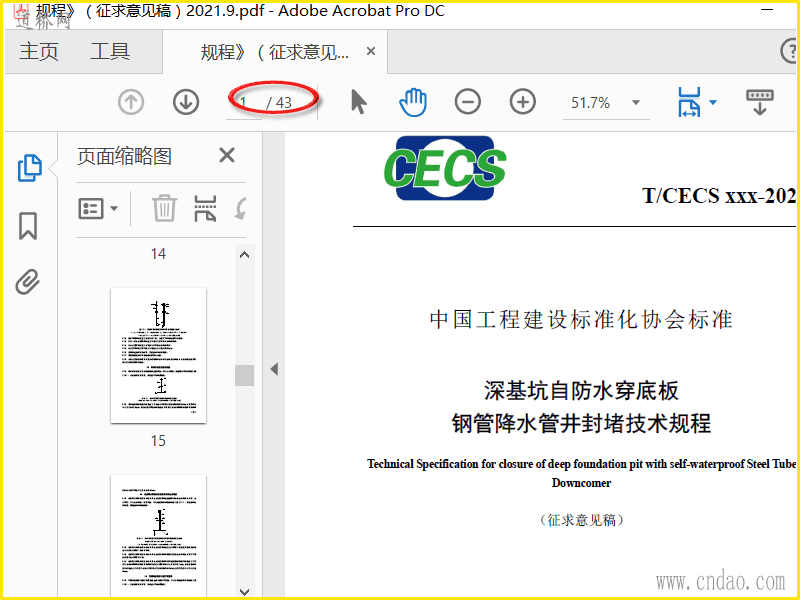Screen dimensions: 800x600
Task: Select the page 15 thumbnail
Action: pos(159,356)
